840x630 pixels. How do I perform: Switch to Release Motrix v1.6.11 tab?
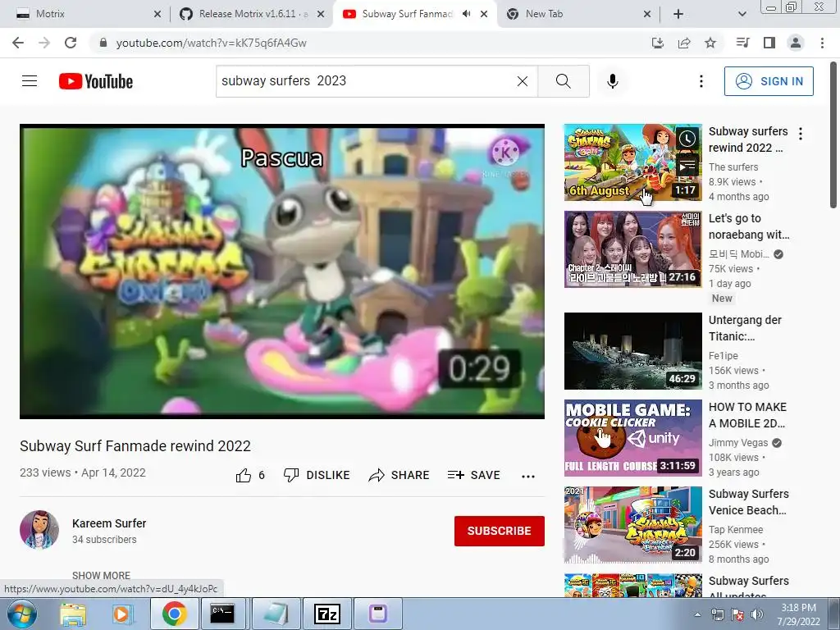(x=253, y=14)
